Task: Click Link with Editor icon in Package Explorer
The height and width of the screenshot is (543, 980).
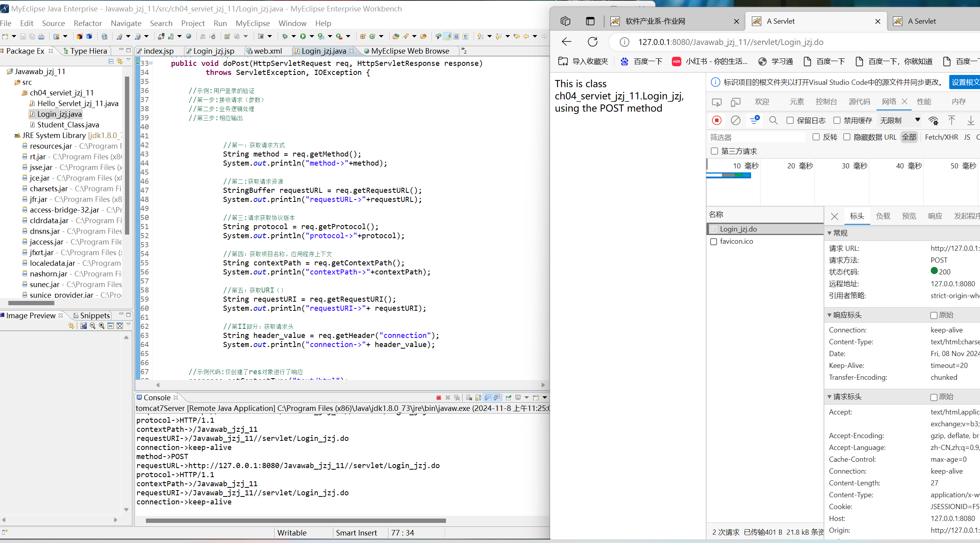Action: 120,61
